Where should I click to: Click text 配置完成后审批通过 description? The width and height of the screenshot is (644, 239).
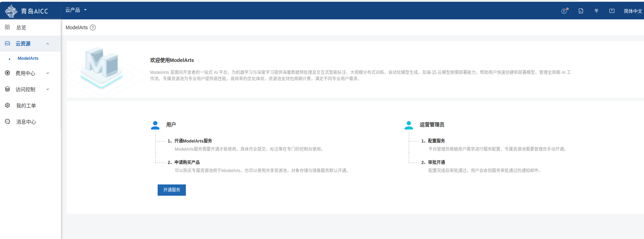tap(485, 171)
